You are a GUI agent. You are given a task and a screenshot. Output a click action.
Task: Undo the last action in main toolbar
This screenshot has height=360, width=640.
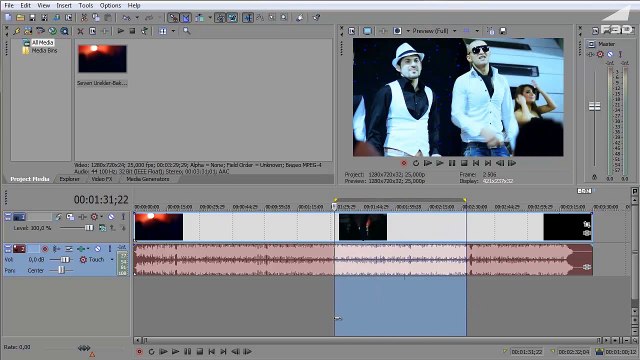[127, 18]
